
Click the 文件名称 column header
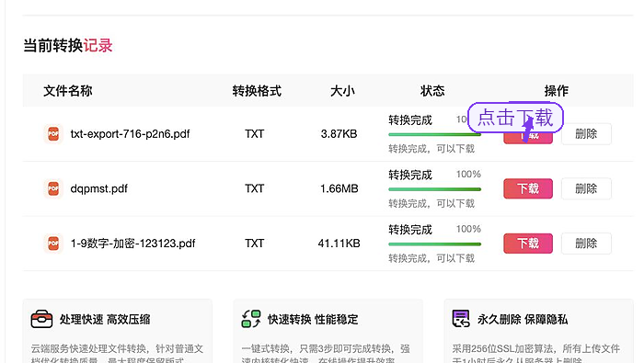(68, 91)
